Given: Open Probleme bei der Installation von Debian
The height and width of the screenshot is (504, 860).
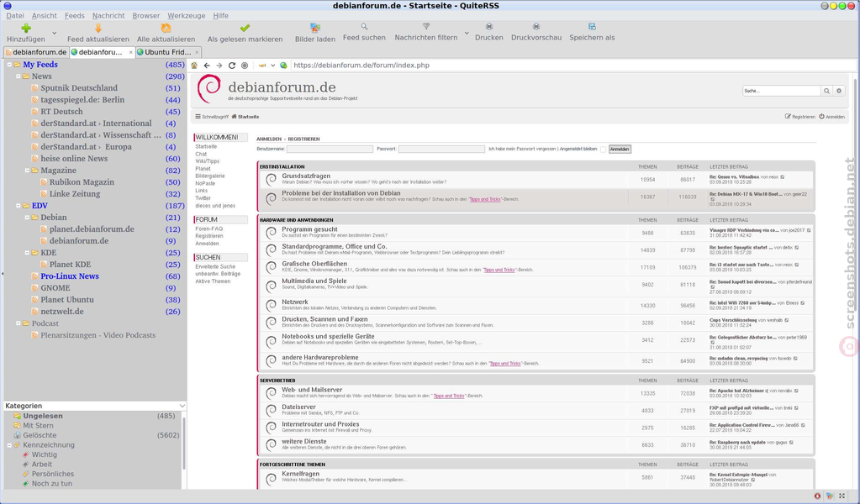Looking at the screenshot, I should tap(341, 193).
